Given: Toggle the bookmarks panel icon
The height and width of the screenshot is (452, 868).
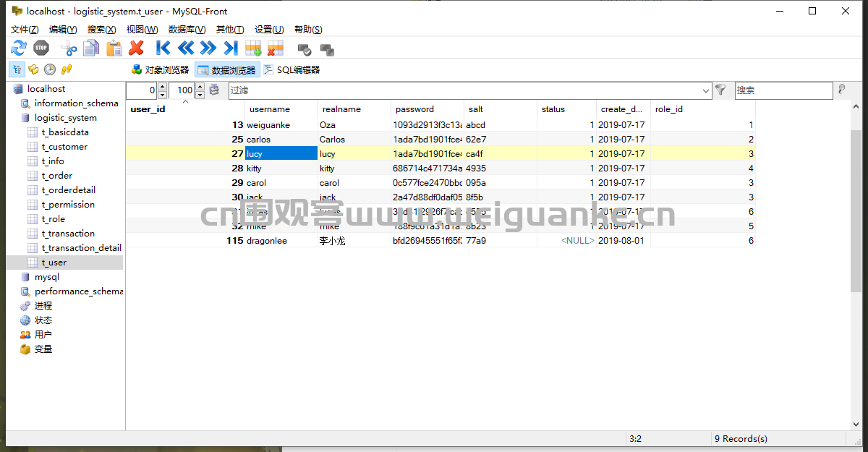Looking at the screenshot, I should coord(33,69).
